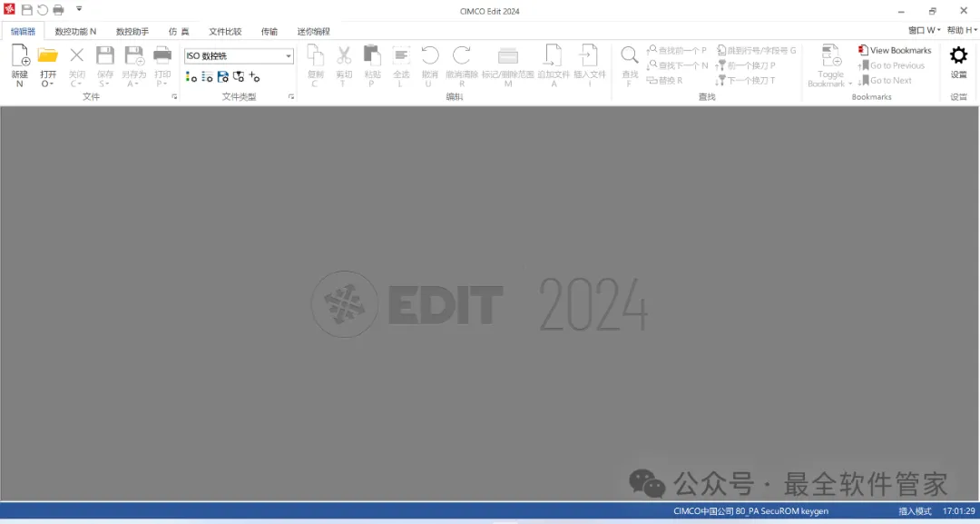980x524 pixels.
Task: Click Go to Next bookmark button
Action: point(885,80)
